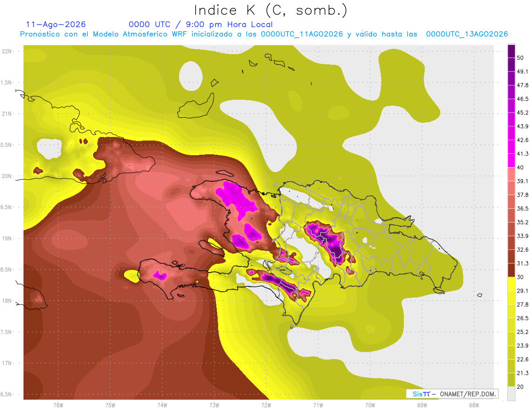Click the colorbar label "25.2"
The height and width of the screenshot is (411, 532).
[x=522, y=332]
